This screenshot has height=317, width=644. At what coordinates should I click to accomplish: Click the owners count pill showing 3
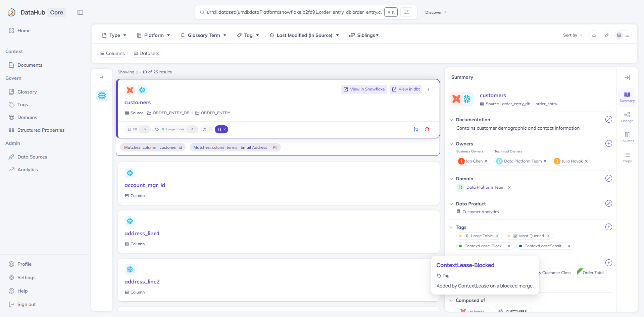[206, 129]
